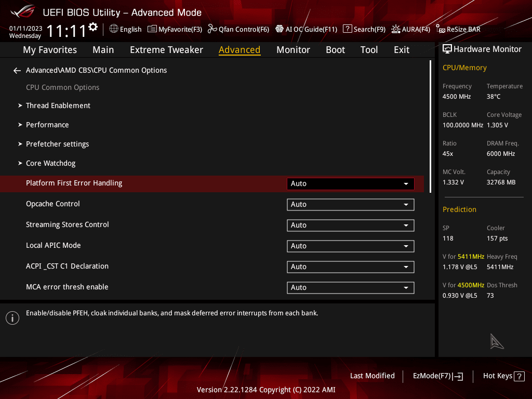
Task: Click Qfan Control(F6) label
Action: click(x=244, y=29)
